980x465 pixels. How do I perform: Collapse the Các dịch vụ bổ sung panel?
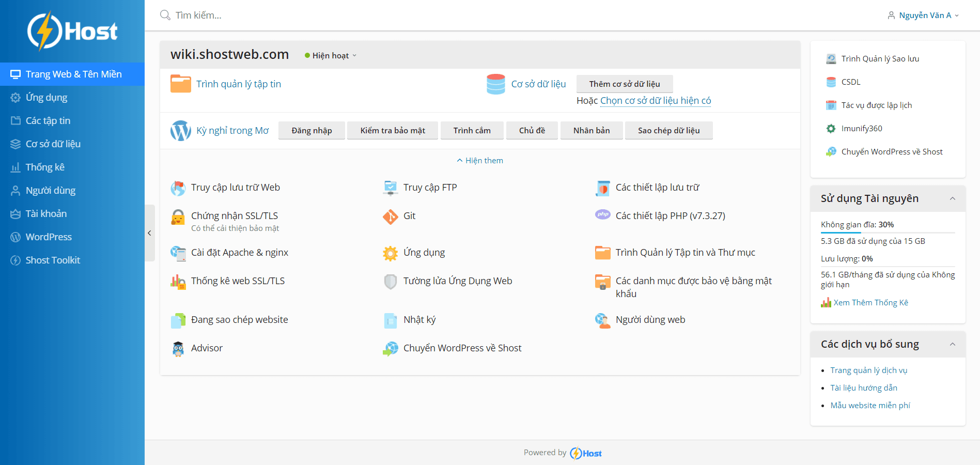952,344
